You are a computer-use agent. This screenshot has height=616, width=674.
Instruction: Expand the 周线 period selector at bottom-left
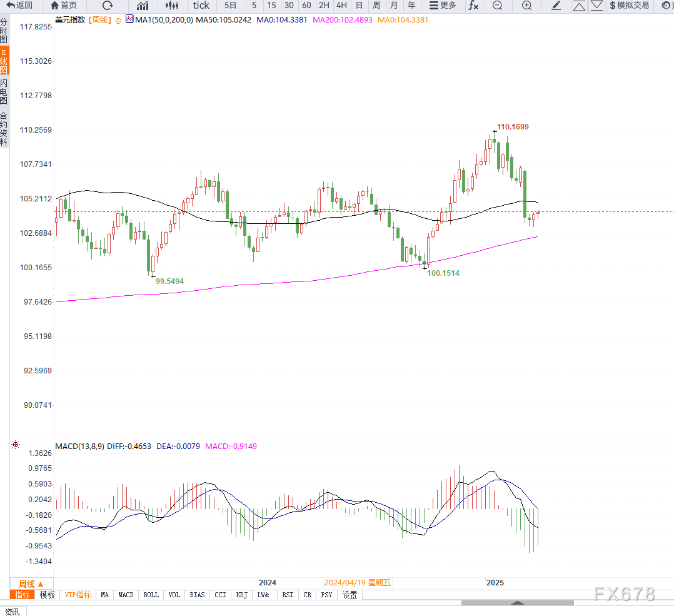pos(31,583)
